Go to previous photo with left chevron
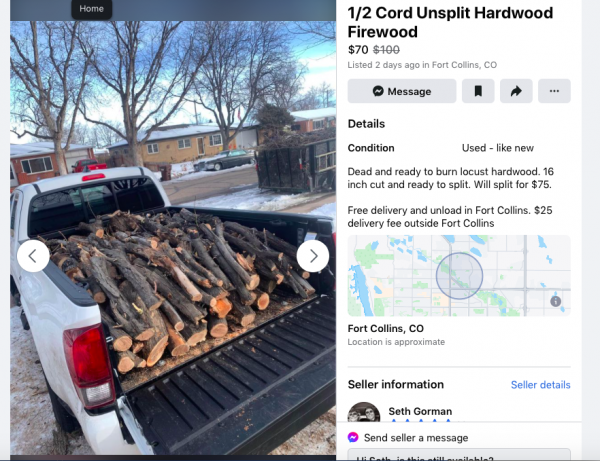Screen dimensions: 600x461 pos(33,256)
